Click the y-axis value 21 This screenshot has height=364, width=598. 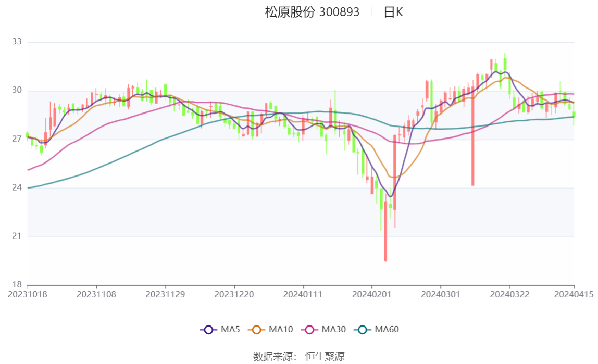(17, 236)
